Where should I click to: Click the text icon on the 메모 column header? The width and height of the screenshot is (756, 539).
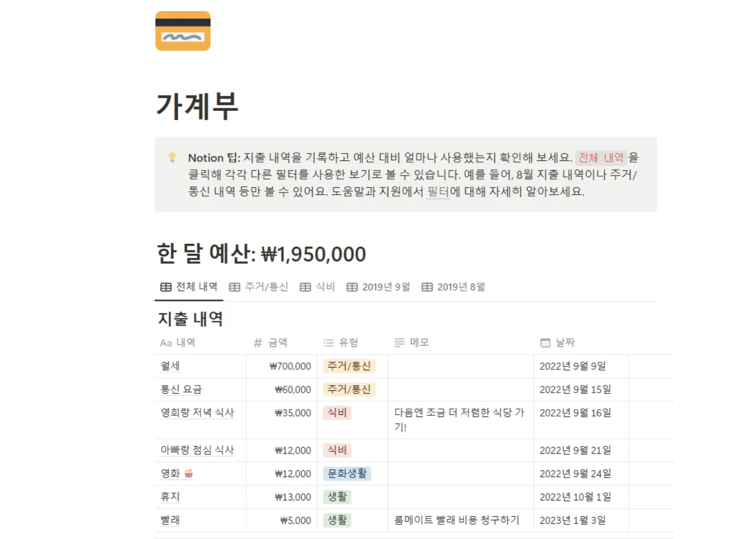click(x=400, y=342)
